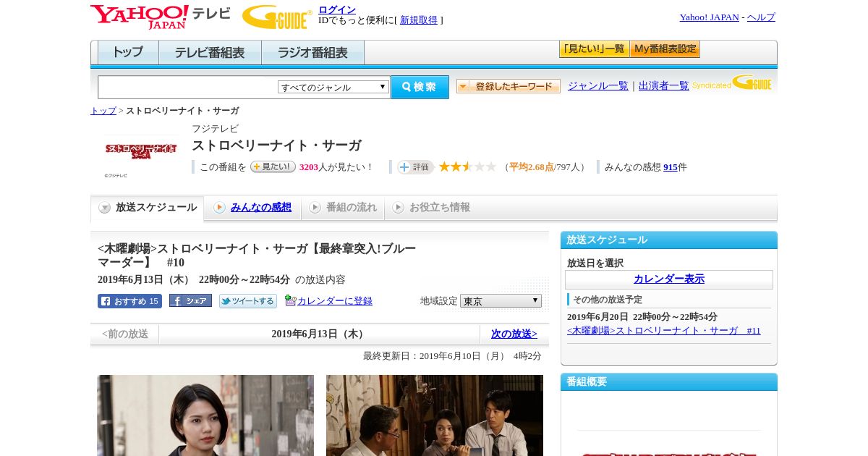The height and width of the screenshot is (456, 868).
Task: Click the Syndicated G-GUIDE logo
Action: coord(732,83)
